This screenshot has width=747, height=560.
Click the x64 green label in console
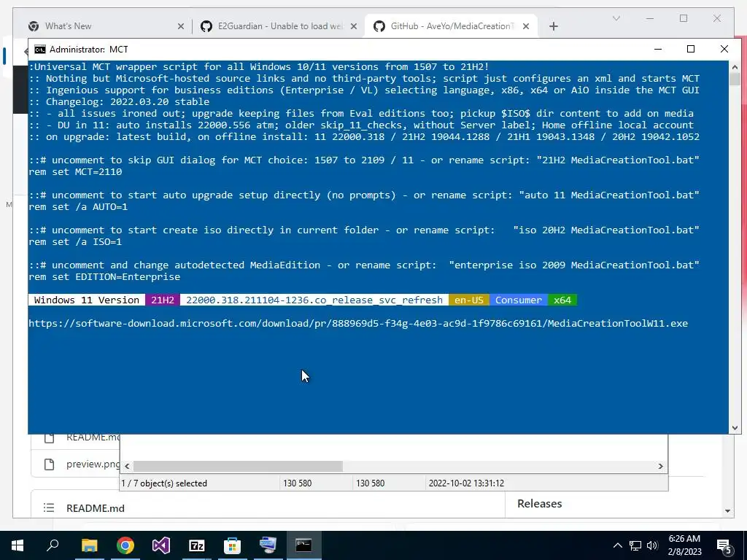point(562,300)
